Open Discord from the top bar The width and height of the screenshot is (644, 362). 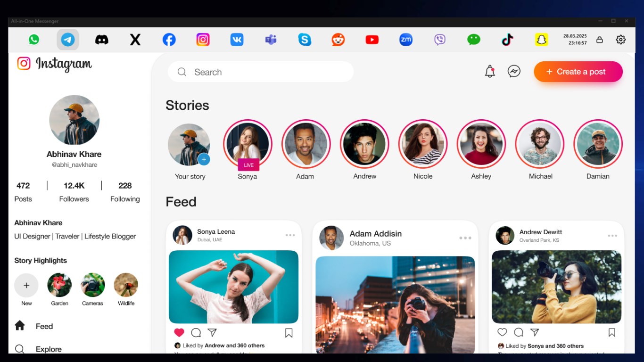pyautogui.click(x=101, y=39)
